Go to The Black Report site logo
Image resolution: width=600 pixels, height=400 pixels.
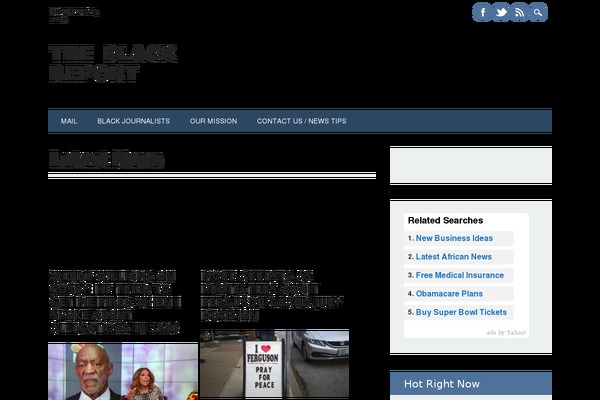[x=113, y=64]
